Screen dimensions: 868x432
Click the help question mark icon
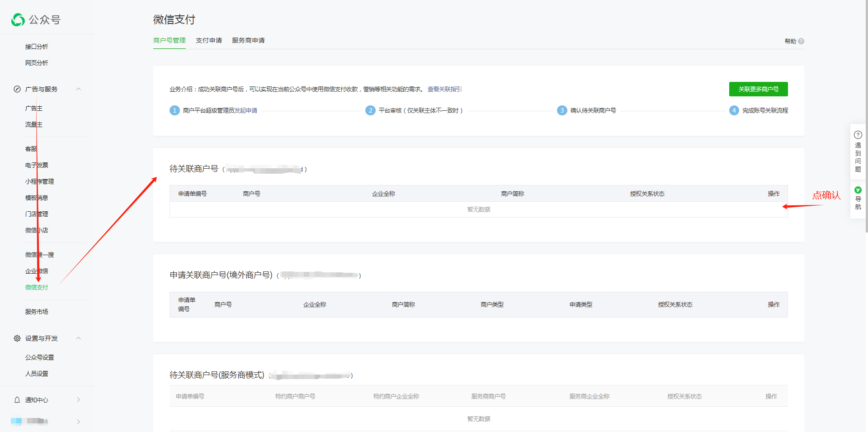coord(801,41)
